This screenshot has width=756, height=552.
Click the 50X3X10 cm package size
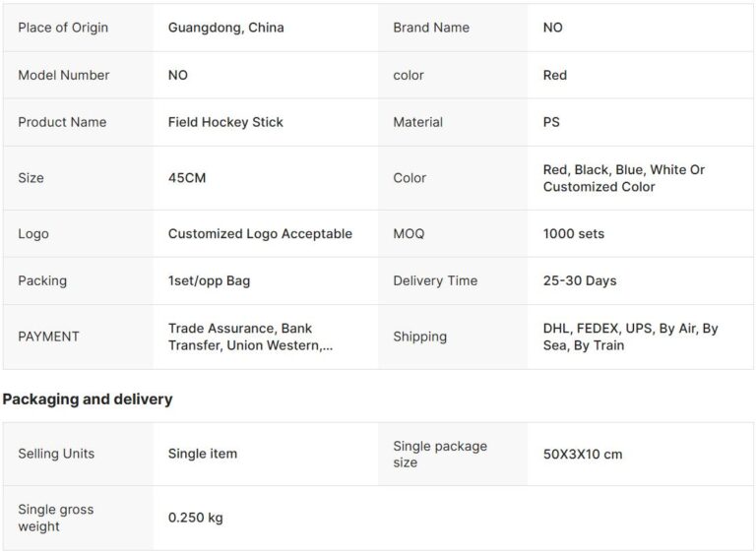(583, 454)
